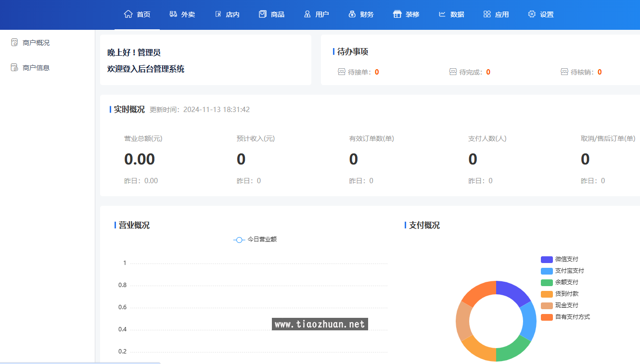Open 商户信息 in the left sidebar
The height and width of the screenshot is (364, 640).
tap(36, 68)
